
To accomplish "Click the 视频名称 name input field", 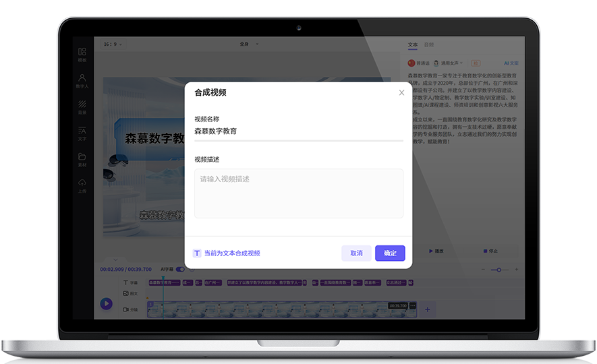I will coord(299,131).
